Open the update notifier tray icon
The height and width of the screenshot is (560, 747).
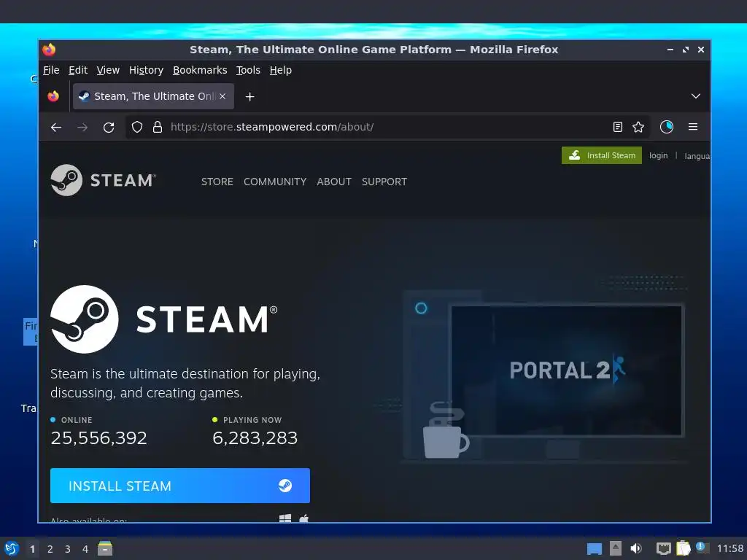coord(703,548)
